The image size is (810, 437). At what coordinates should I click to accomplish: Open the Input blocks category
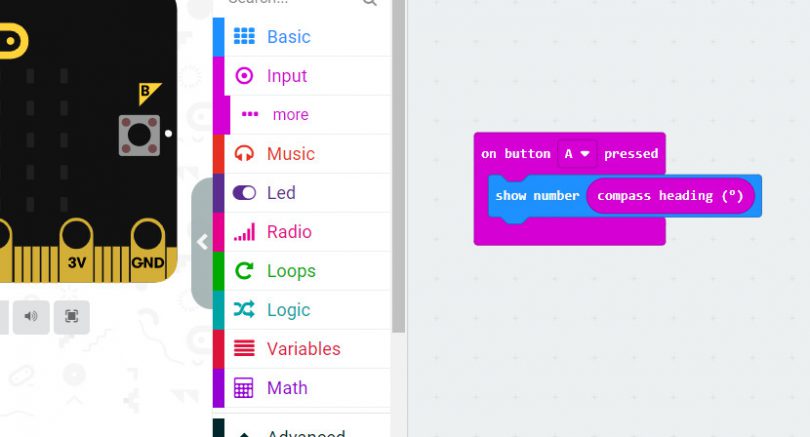pyautogui.click(x=286, y=76)
